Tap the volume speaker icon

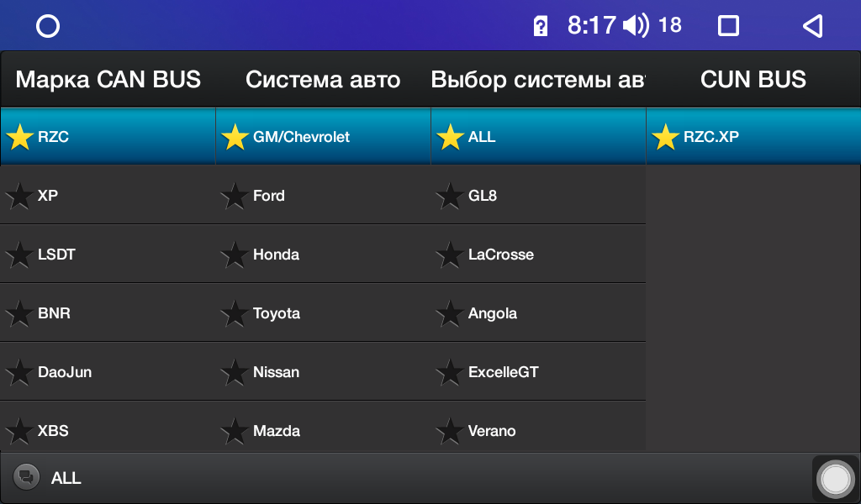pyautogui.click(x=636, y=25)
